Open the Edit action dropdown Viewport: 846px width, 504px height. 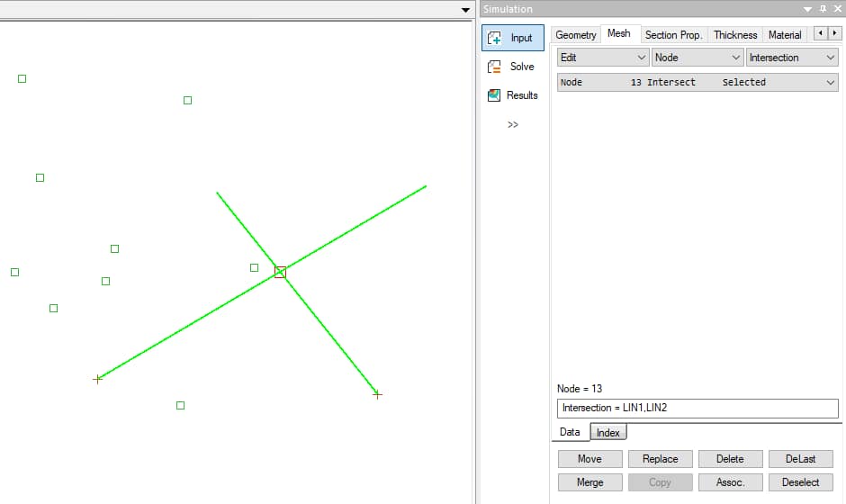pyautogui.click(x=602, y=58)
